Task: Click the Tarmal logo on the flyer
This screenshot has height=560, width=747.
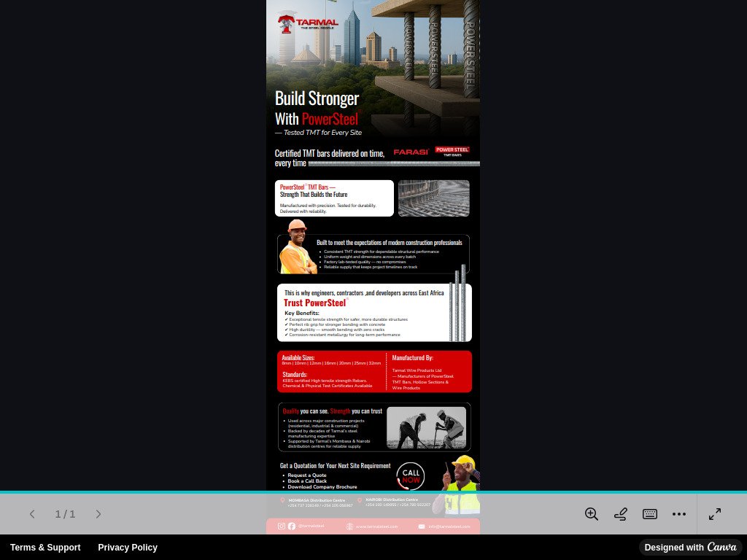Action: point(308,23)
